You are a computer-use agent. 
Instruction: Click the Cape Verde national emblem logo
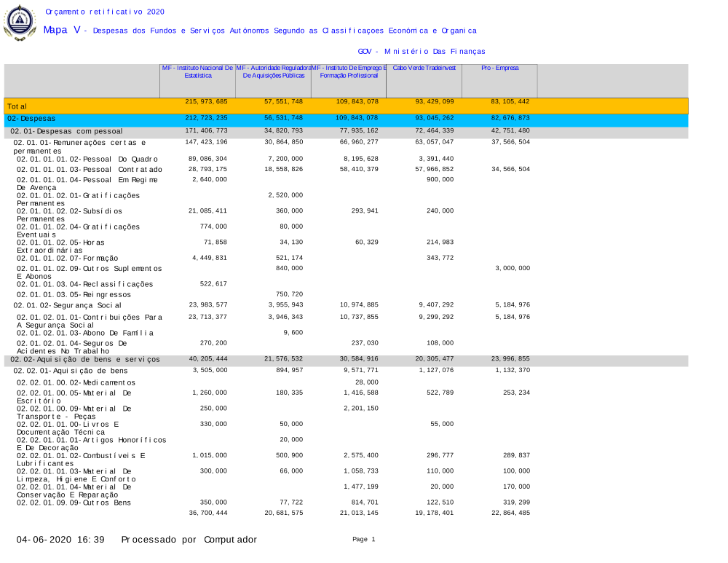(x=20, y=23)
